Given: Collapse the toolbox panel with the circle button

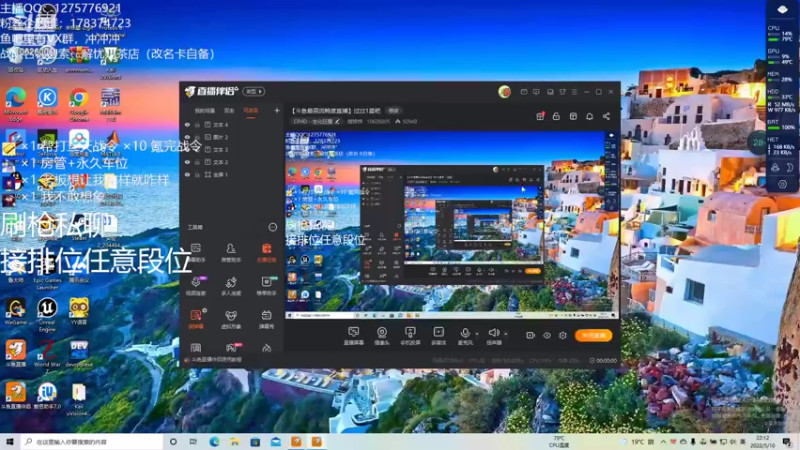Looking at the screenshot, I should [x=272, y=227].
